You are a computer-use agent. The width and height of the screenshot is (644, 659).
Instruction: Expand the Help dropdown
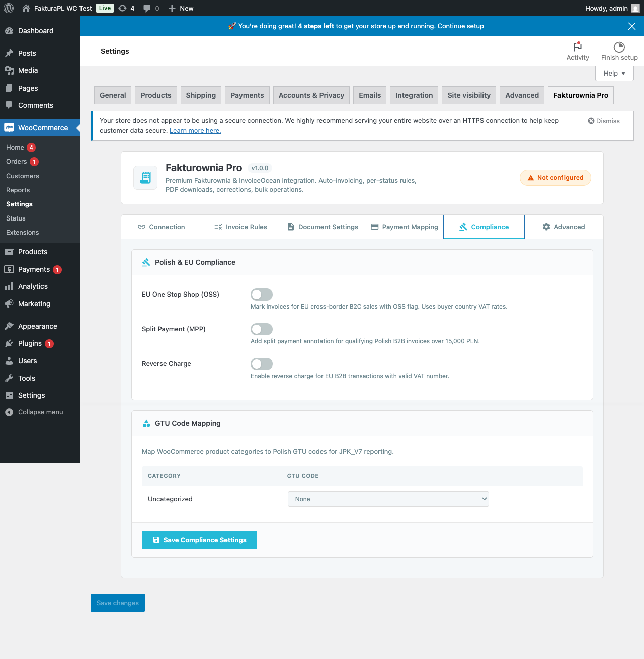(x=614, y=74)
